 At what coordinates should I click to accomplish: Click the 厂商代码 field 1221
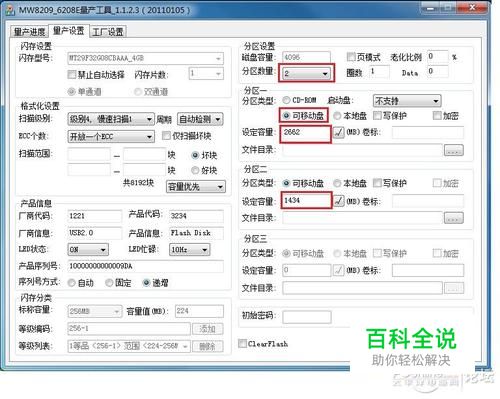point(95,216)
